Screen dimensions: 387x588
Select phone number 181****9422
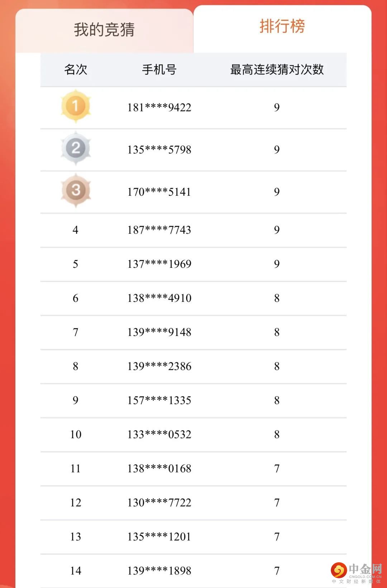pyautogui.click(x=159, y=108)
